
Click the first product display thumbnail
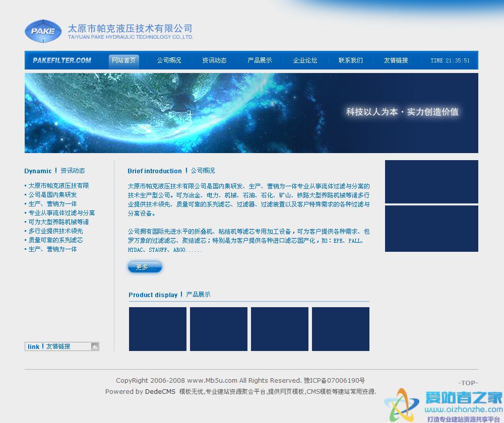(158, 328)
